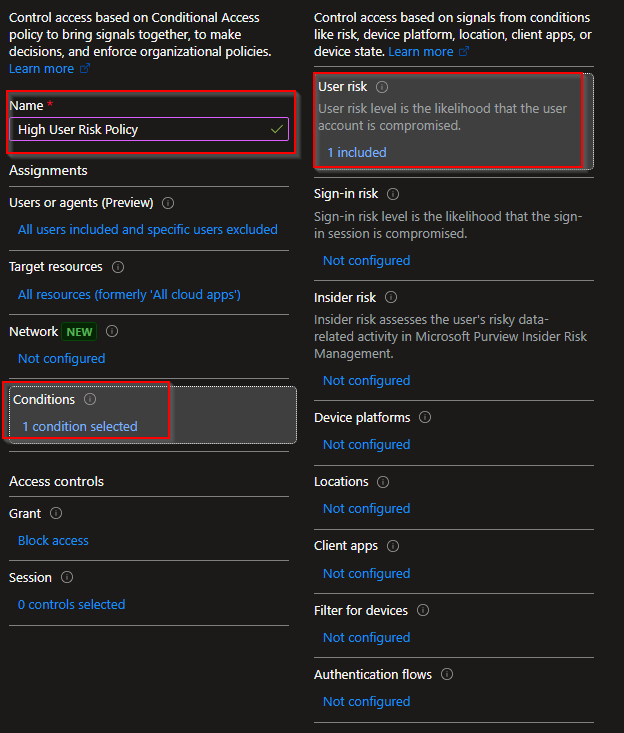
Task: Open '1 included' under User risk
Action: (356, 153)
